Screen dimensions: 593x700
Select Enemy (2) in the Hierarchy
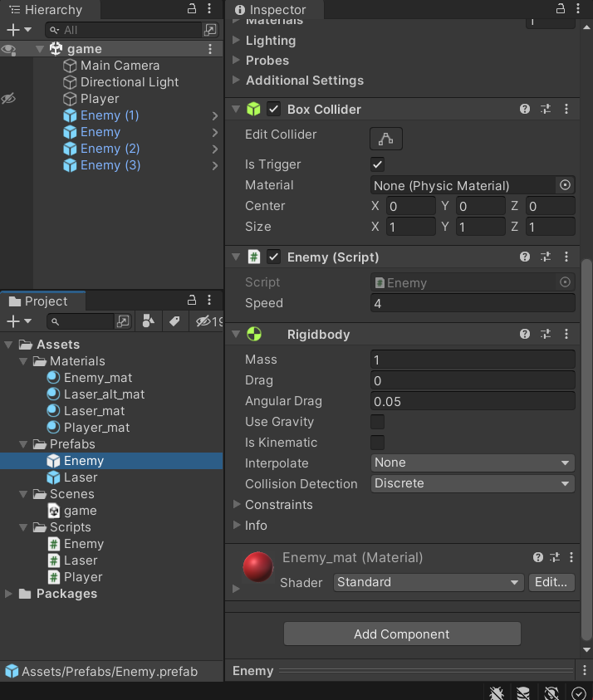point(108,148)
